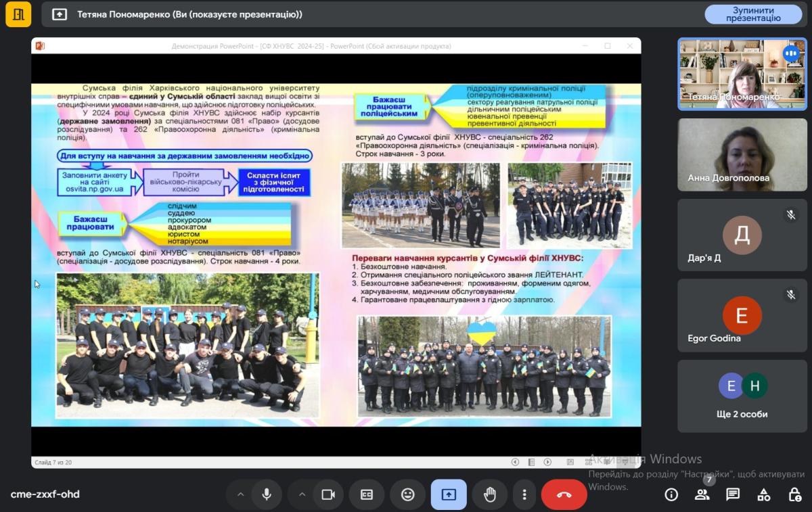Expand audio settings chevron beside microphone
Screen dimensions: 812x512
click(240, 494)
